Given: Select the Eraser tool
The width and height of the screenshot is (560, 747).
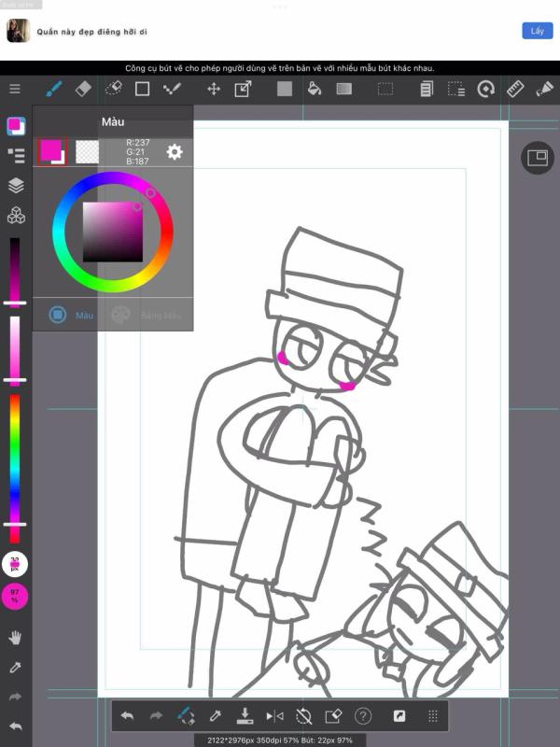Looking at the screenshot, I should [x=83, y=89].
